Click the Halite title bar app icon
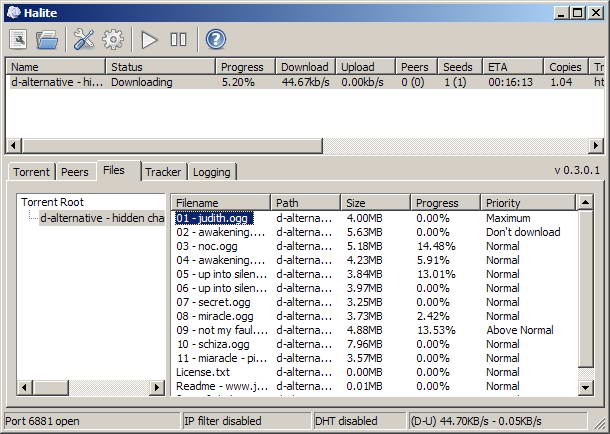Viewport: 610px width, 434px height. (14, 12)
